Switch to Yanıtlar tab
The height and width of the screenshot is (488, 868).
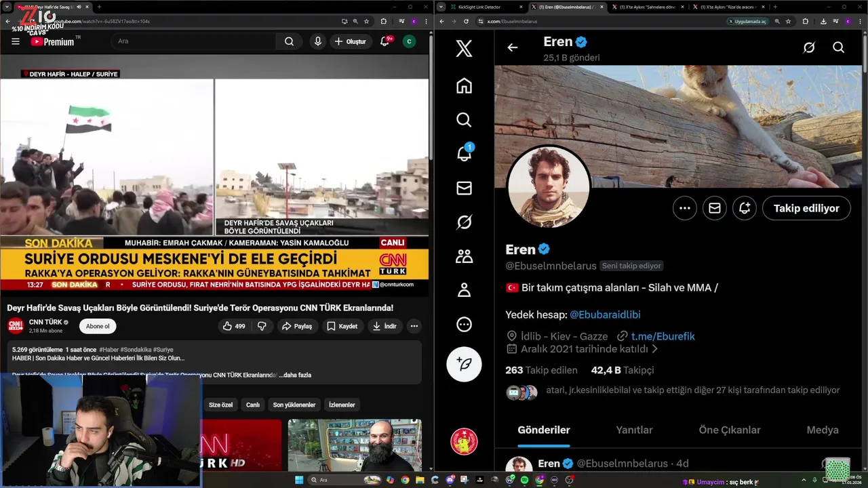click(634, 430)
